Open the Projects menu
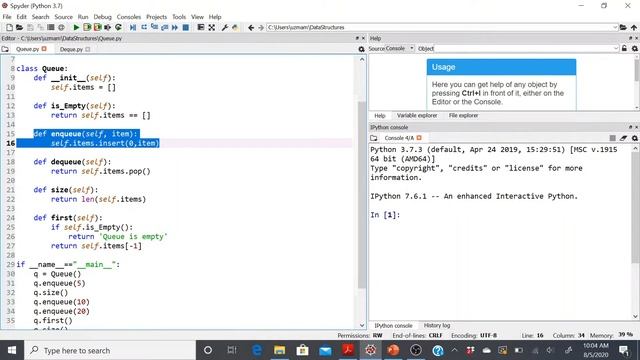 coord(156,17)
